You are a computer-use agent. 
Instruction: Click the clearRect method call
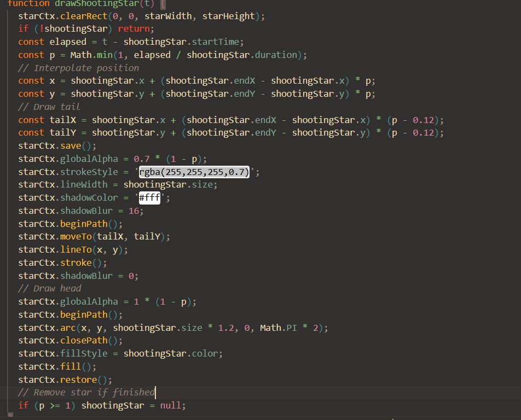[x=84, y=16]
